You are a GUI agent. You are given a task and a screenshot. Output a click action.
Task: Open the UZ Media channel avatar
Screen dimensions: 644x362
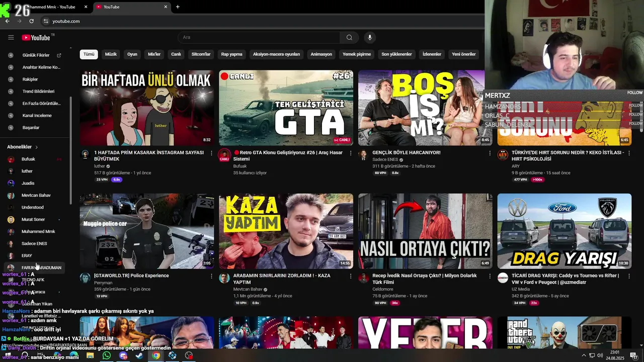pos(503,279)
